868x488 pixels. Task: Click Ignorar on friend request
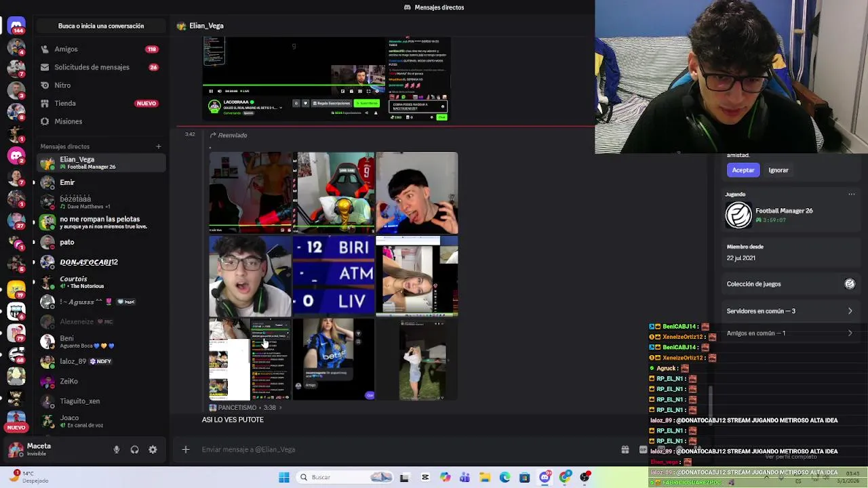coord(778,170)
